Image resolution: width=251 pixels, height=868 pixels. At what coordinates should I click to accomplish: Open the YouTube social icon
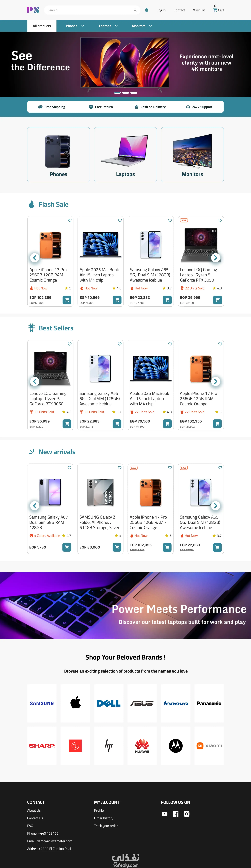[164, 814]
